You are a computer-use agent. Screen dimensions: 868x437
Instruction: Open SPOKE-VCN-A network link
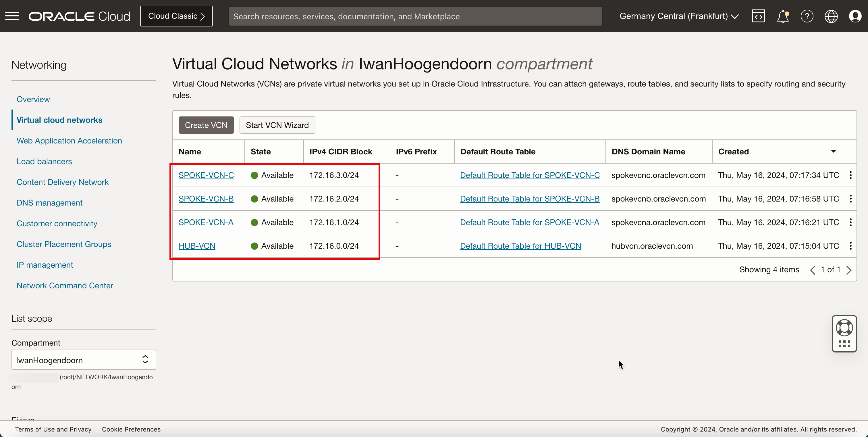click(x=206, y=222)
